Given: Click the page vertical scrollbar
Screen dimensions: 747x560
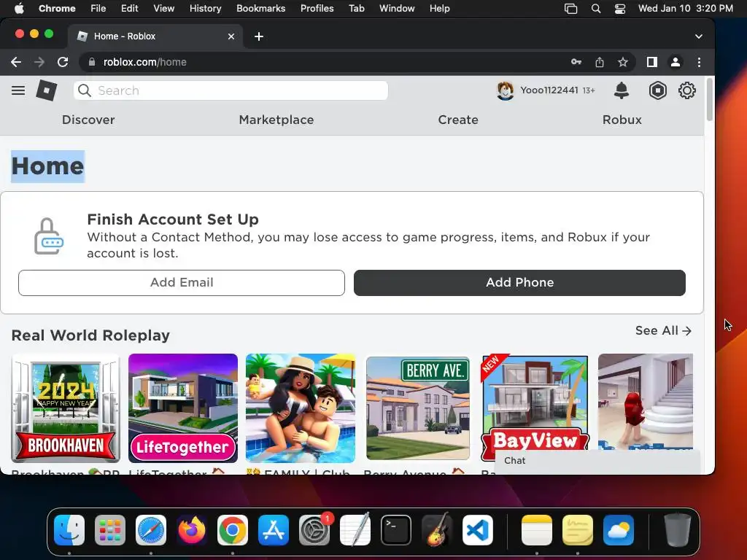Looking at the screenshot, I should (x=709, y=100).
